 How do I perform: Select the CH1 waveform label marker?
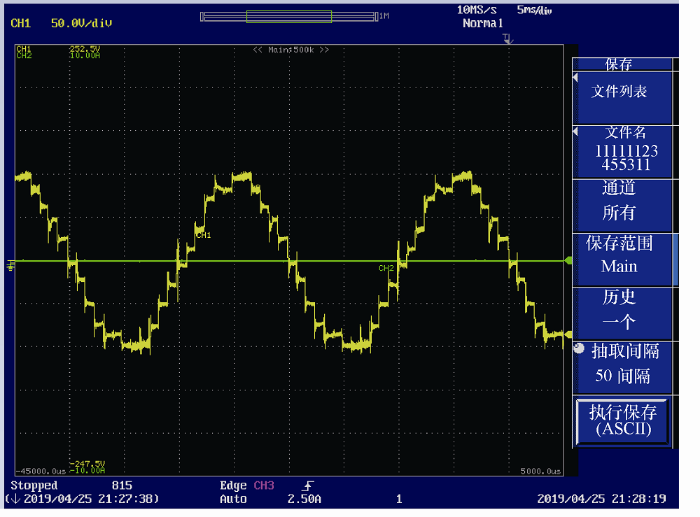pyautogui.click(x=204, y=236)
